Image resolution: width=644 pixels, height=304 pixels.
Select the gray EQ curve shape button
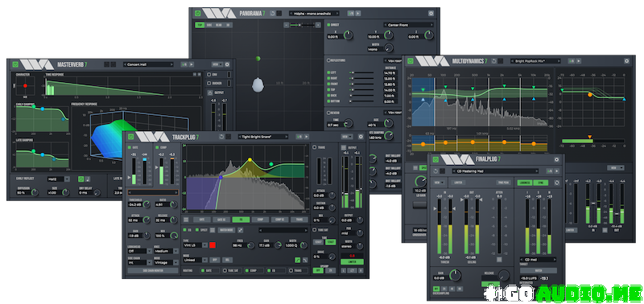click(x=305, y=260)
